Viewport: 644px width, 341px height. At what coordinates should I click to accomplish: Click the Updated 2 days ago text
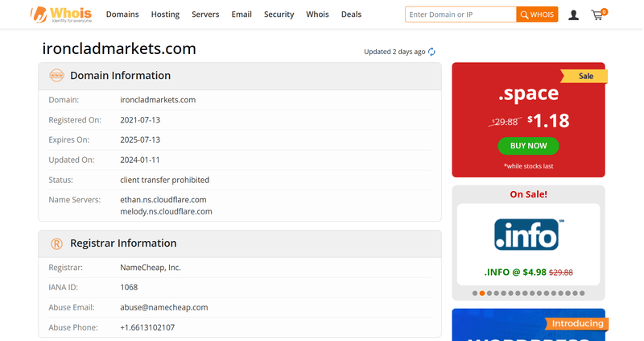tap(394, 52)
